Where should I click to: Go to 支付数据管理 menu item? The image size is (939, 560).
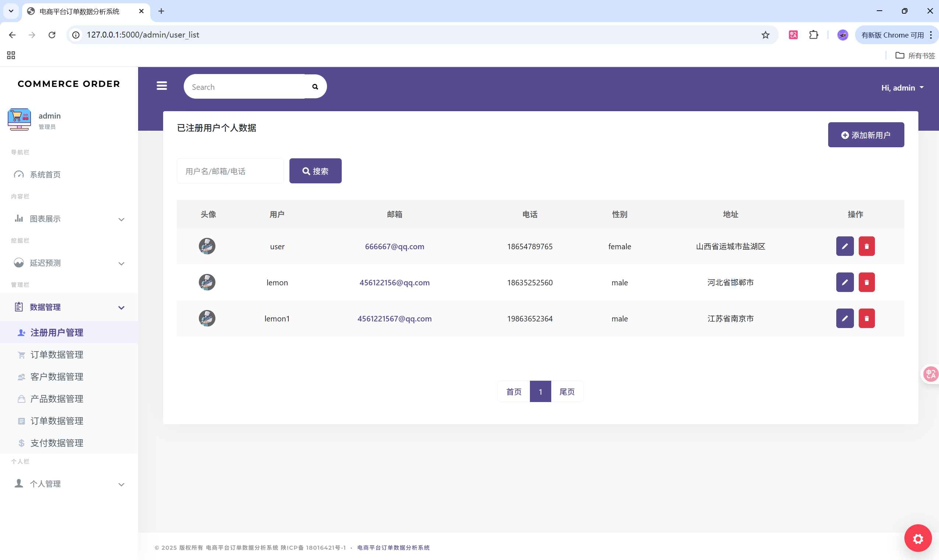click(x=57, y=443)
